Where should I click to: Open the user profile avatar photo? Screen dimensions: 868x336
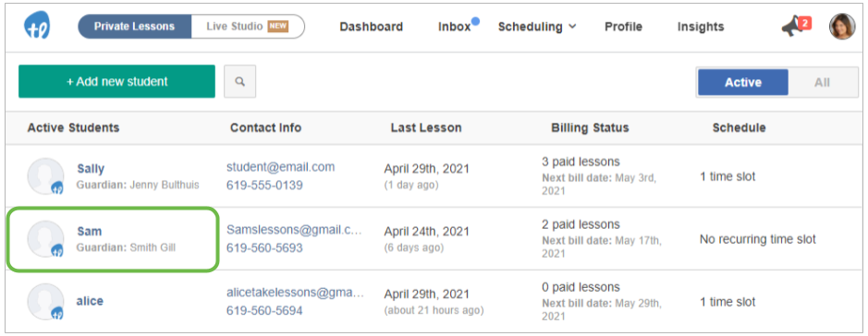[842, 27]
